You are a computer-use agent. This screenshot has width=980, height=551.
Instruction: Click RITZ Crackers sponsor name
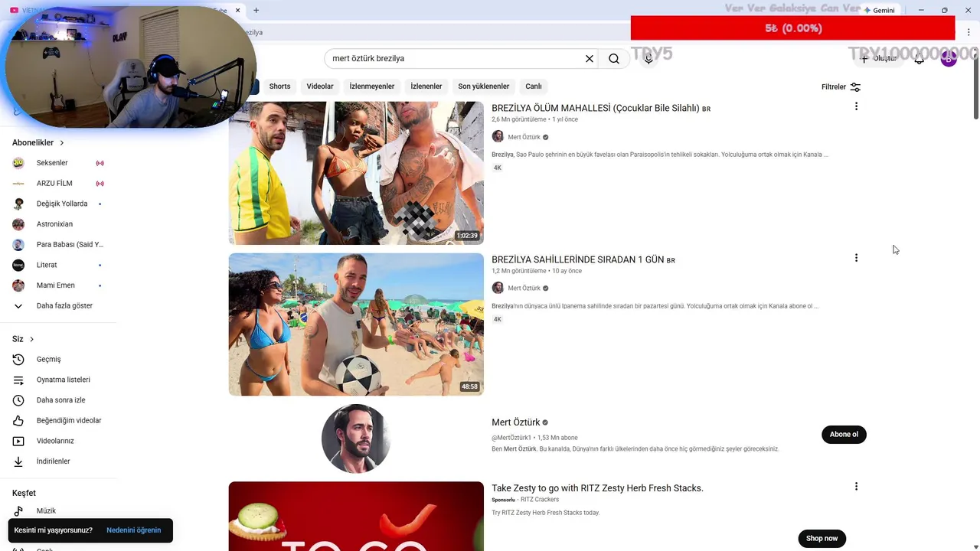tap(540, 500)
